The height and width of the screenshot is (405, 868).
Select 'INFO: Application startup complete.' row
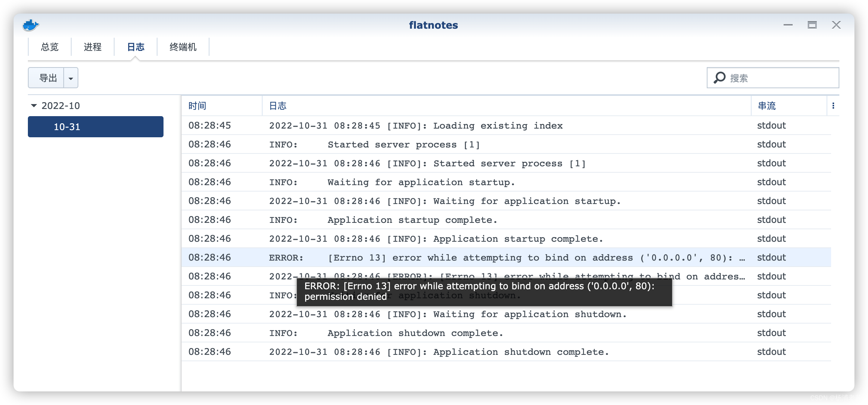(x=506, y=220)
